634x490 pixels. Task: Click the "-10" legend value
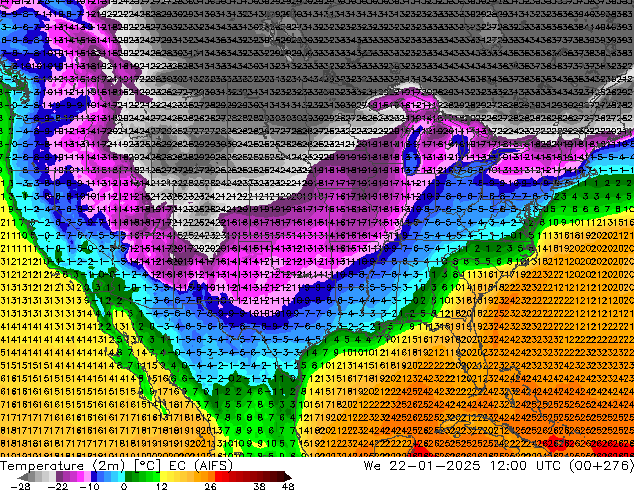pos(90,486)
